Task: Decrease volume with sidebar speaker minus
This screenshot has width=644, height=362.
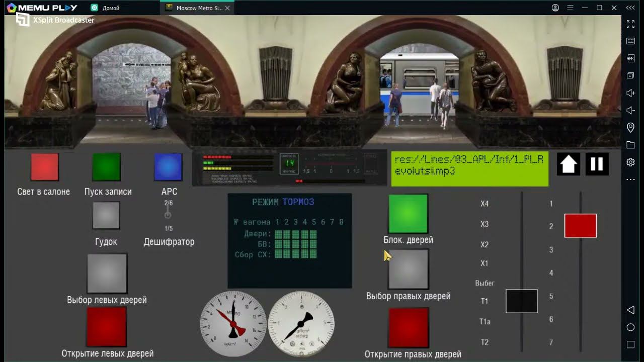Action: point(630,110)
